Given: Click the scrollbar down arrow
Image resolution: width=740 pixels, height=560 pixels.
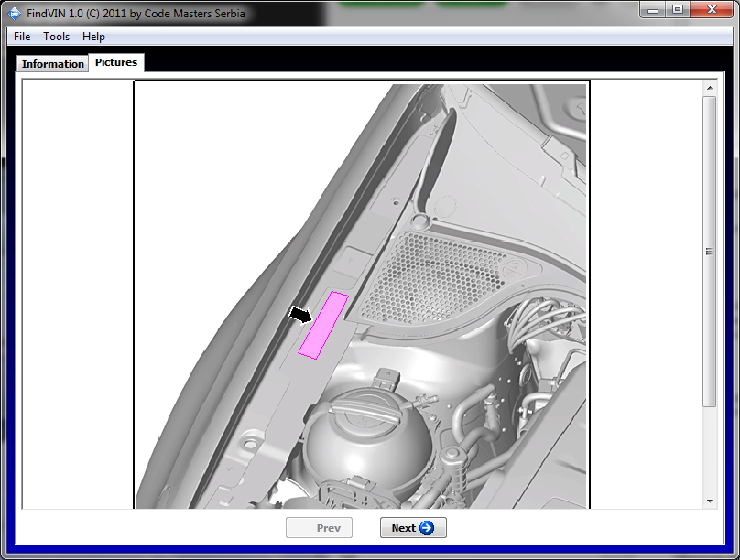Looking at the screenshot, I should [x=710, y=501].
